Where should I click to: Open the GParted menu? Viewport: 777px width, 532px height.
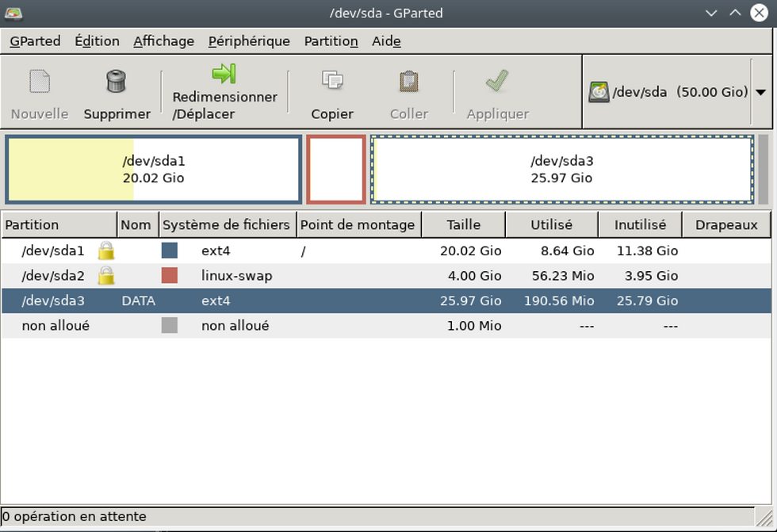tap(35, 41)
